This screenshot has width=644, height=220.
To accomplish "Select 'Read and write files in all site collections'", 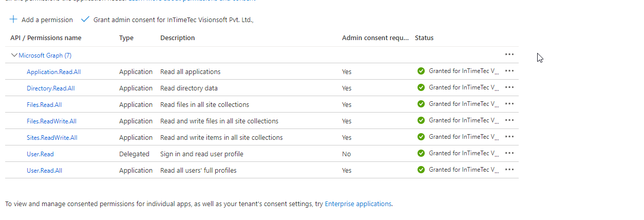I will click(219, 121).
